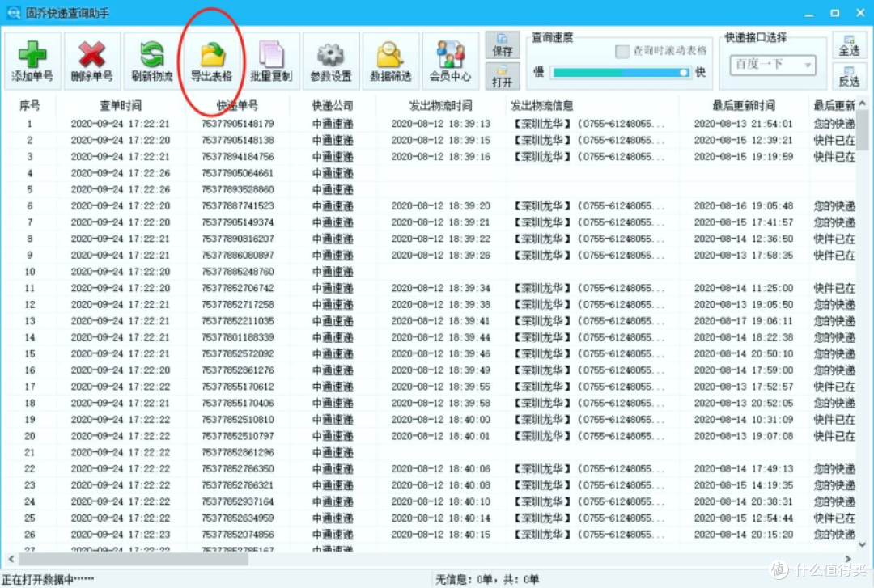Click the app logo in title bar
Viewport: 874px width, 588px height.
[x=14, y=12]
